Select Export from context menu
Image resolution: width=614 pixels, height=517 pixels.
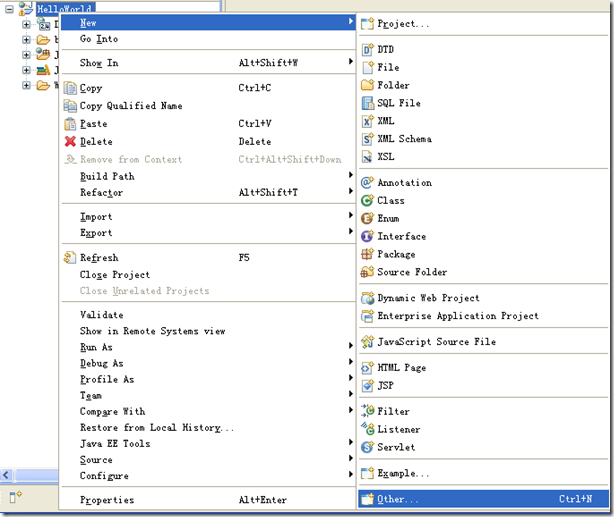tap(208, 233)
